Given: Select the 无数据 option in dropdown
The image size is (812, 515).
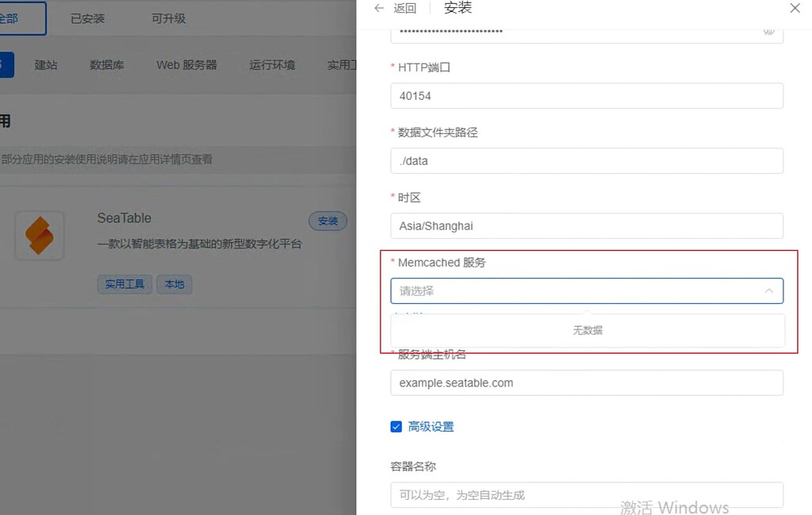Looking at the screenshot, I should click(x=587, y=330).
